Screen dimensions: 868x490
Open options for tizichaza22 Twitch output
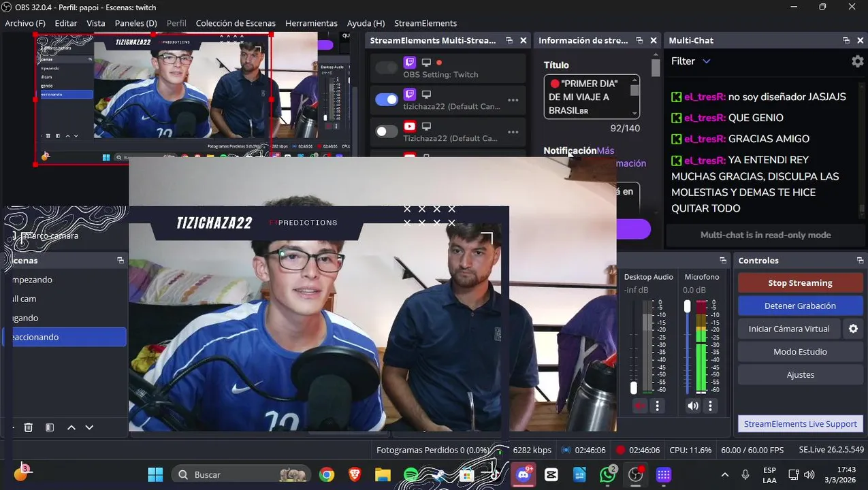point(513,100)
